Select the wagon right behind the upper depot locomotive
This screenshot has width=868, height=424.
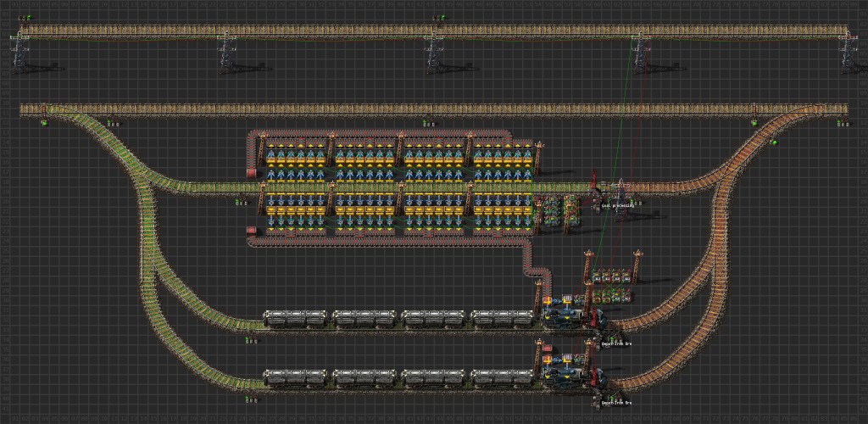pyautogui.click(x=503, y=318)
